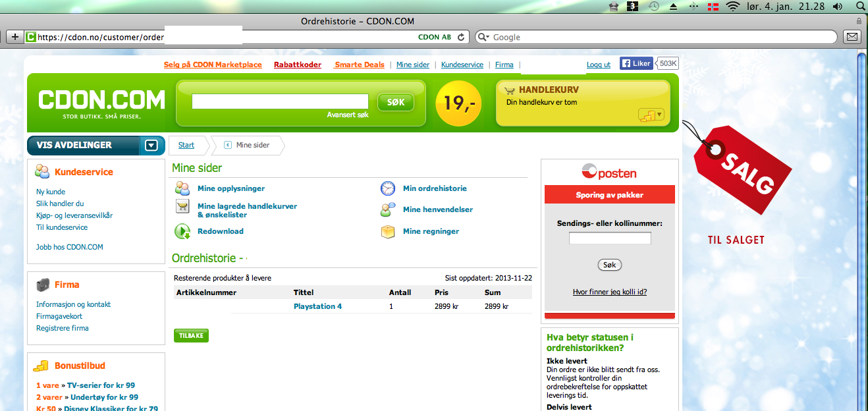Click the shopping cart icon beside Handlekurv
The image size is (868, 411).
(x=510, y=90)
